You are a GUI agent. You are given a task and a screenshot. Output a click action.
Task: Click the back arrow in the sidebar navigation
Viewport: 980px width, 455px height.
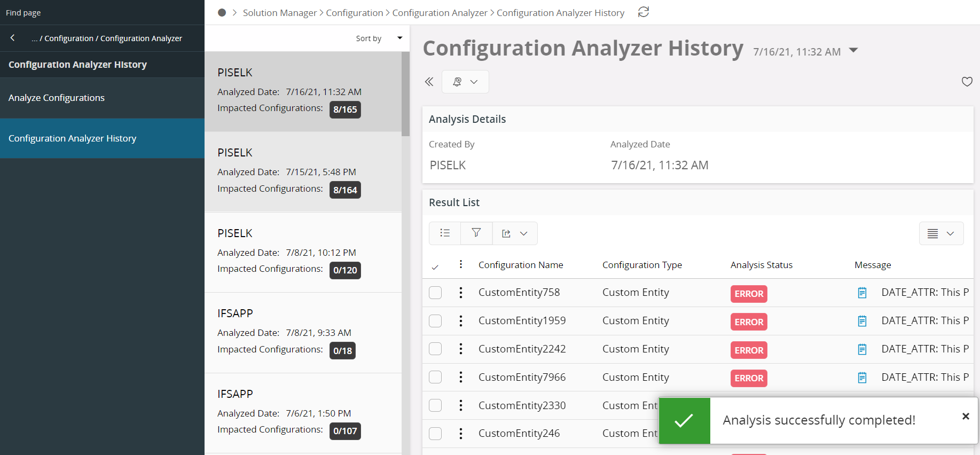[x=13, y=38]
